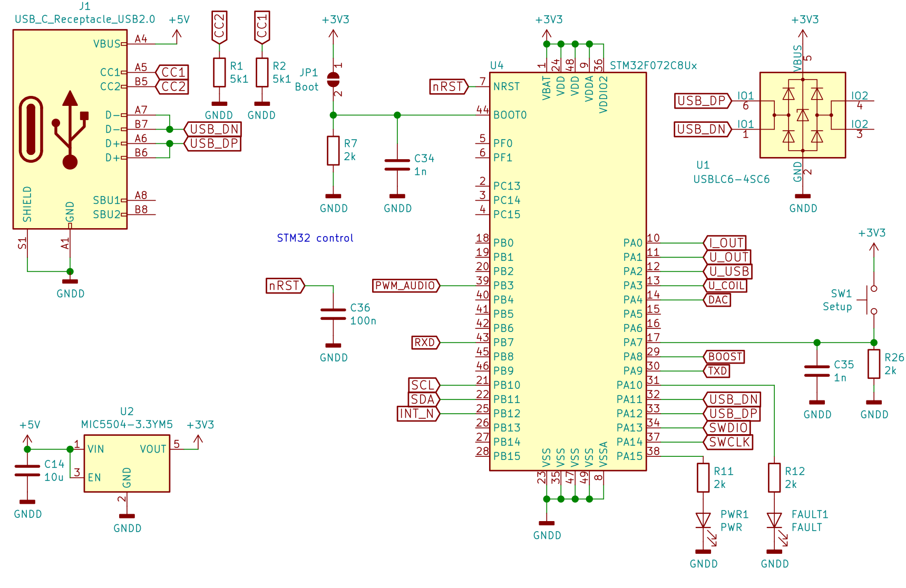Select the PWM_AUDIO global label

pyautogui.click(x=406, y=286)
